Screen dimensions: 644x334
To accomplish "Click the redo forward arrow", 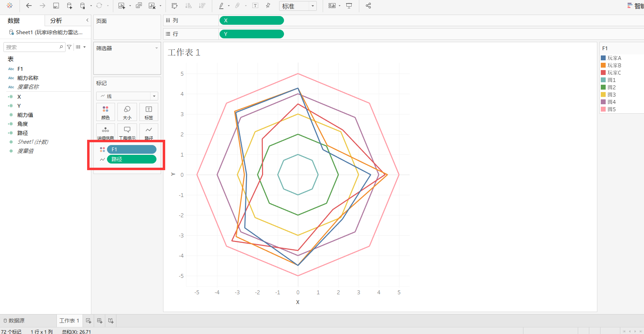I will [42, 6].
